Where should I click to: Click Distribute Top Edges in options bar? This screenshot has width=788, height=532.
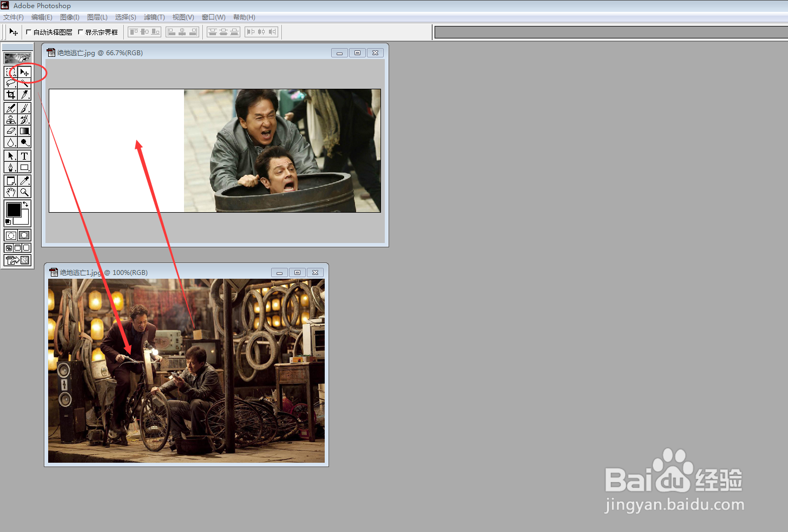213,32
